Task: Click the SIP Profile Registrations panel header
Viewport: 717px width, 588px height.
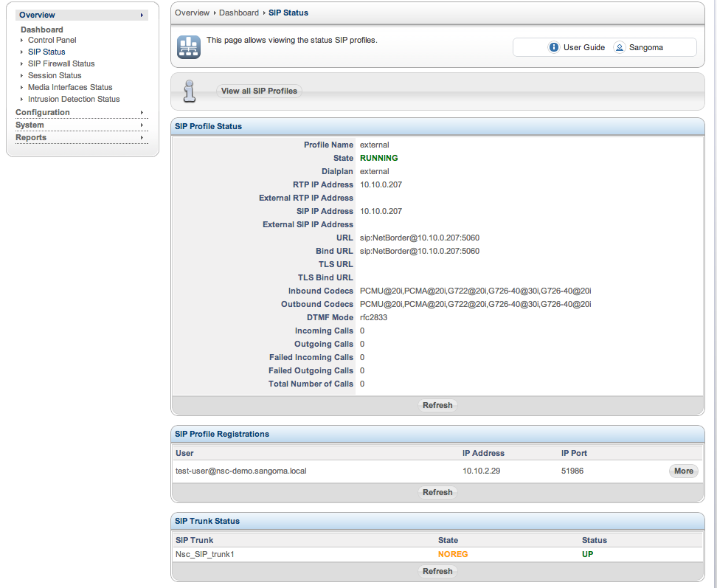Action: coord(437,435)
